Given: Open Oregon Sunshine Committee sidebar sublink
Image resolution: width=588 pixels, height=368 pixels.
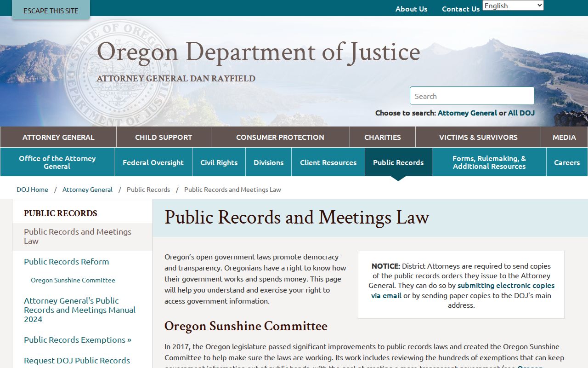Looking at the screenshot, I should coord(73,280).
